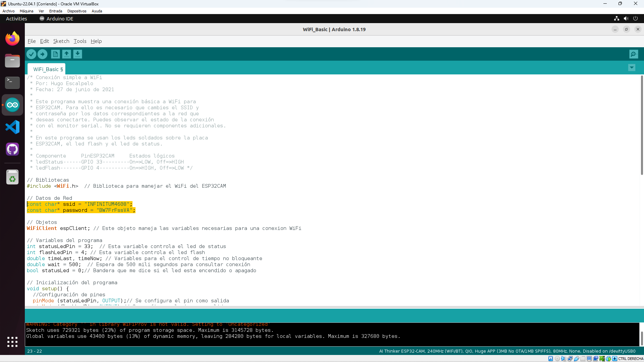This screenshot has height=362, width=644.
Task: Open a sketch using the Open toolbar icon
Action: tap(66, 54)
